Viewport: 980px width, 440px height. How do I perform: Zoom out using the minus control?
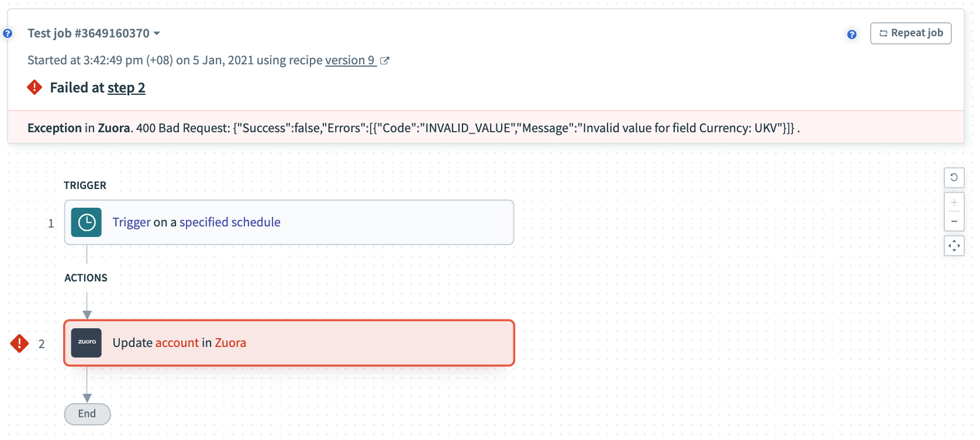click(x=954, y=222)
